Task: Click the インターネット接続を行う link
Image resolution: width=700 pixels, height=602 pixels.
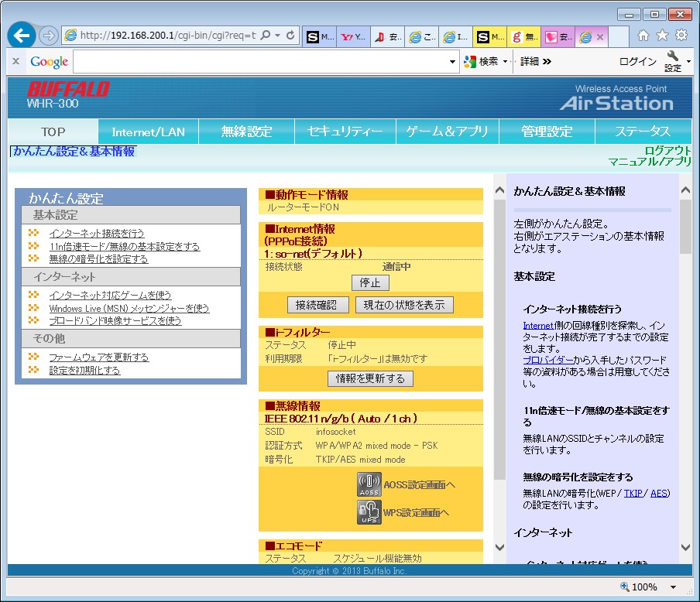Action: pyautogui.click(x=97, y=233)
